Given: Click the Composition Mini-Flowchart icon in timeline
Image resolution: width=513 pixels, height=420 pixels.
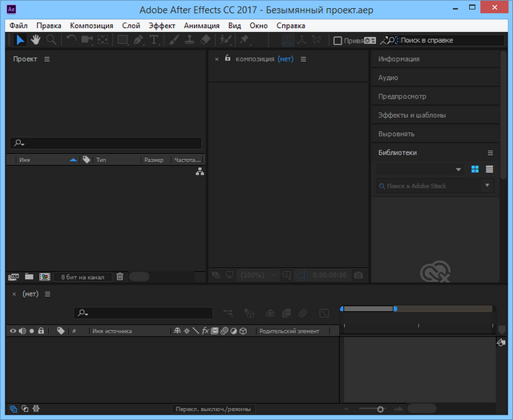Looking at the screenshot, I should click(x=228, y=313).
